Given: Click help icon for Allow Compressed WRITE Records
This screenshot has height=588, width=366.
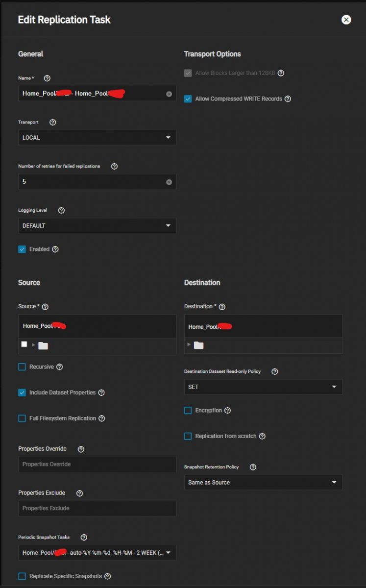Looking at the screenshot, I should (288, 99).
